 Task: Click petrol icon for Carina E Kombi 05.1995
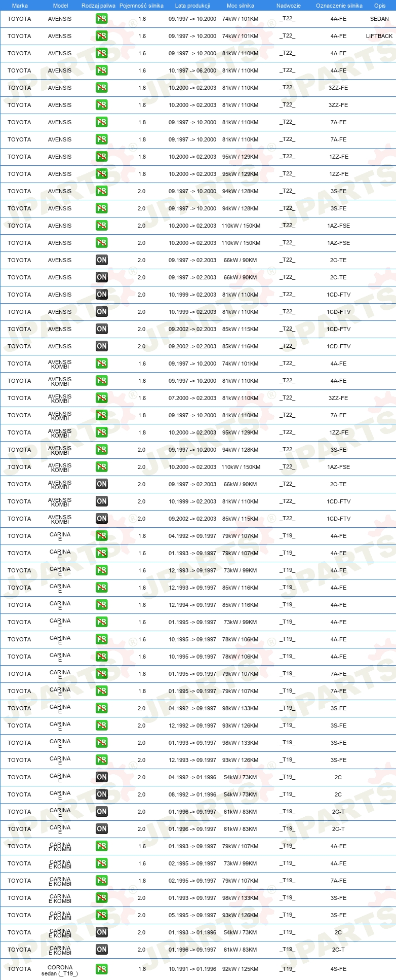pyautogui.click(x=102, y=915)
